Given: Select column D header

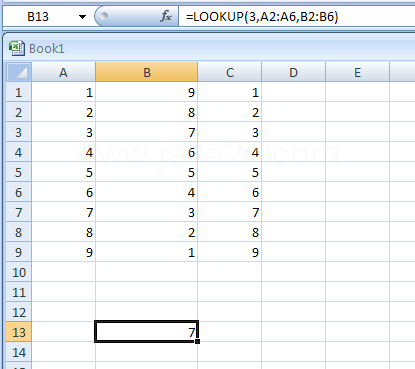Looking at the screenshot, I should tap(293, 72).
